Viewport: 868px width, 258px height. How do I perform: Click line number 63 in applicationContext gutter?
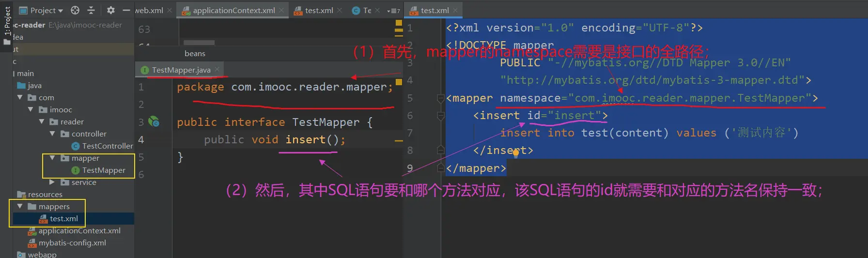pos(144,30)
